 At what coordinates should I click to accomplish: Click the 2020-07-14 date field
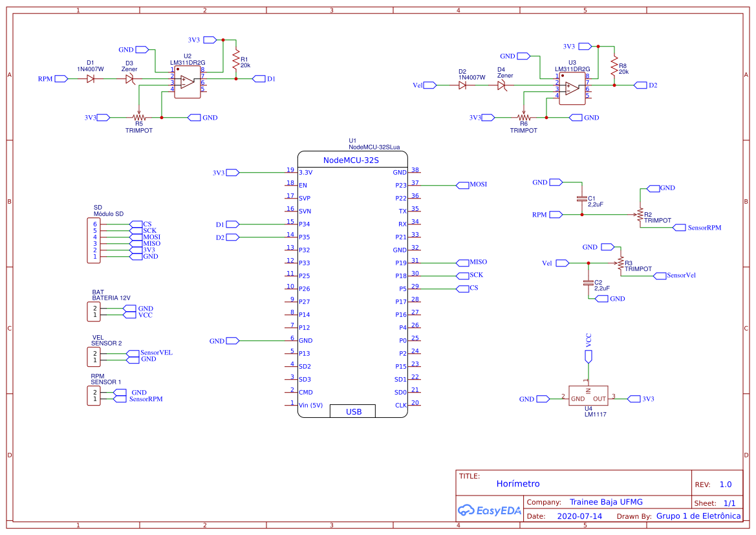click(579, 516)
